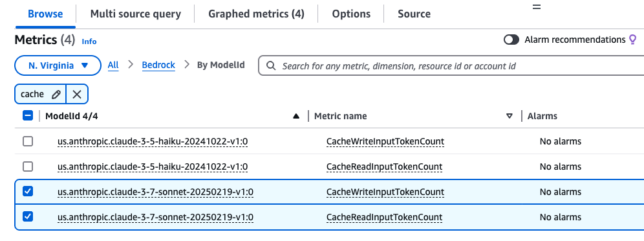Switch to the Graphed metrics (4) tab
The width and height of the screenshot is (644, 241).
[256, 14]
